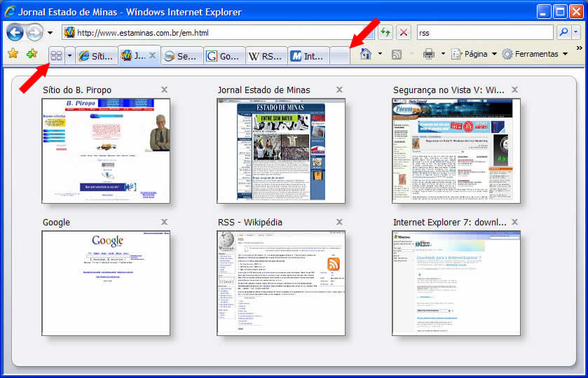Click the Forward navigation arrow

pyautogui.click(x=34, y=32)
